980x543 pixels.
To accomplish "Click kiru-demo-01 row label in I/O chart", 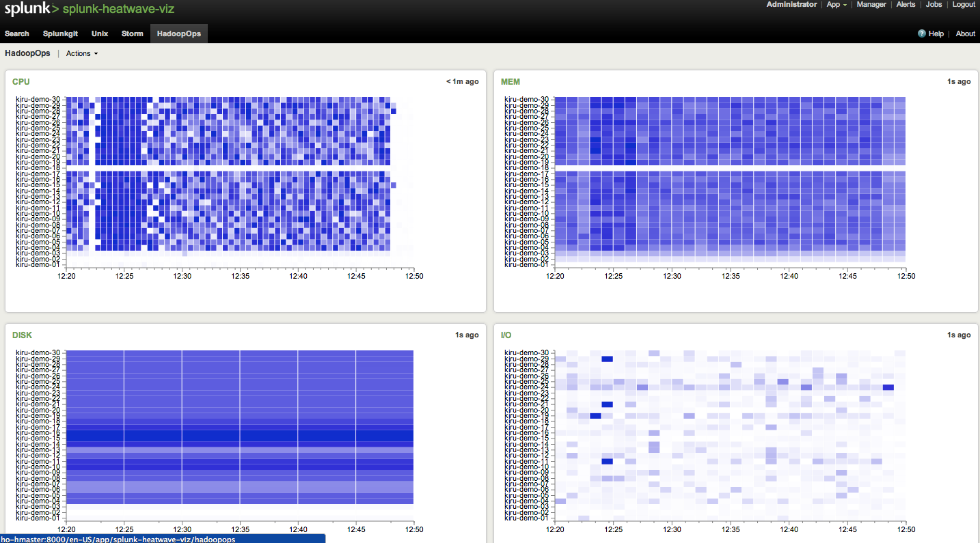I will pyautogui.click(x=527, y=518).
